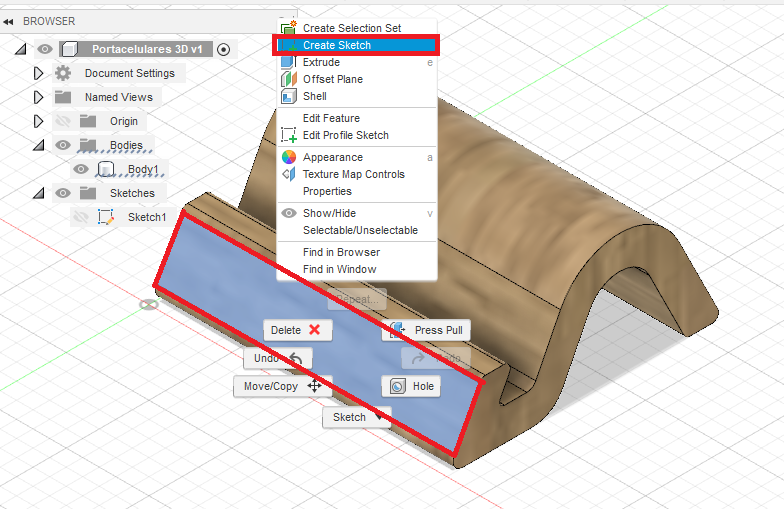The height and width of the screenshot is (509, 784).
Task: Choose Create Sketch from context menu
Action: (x=356, y=45)
